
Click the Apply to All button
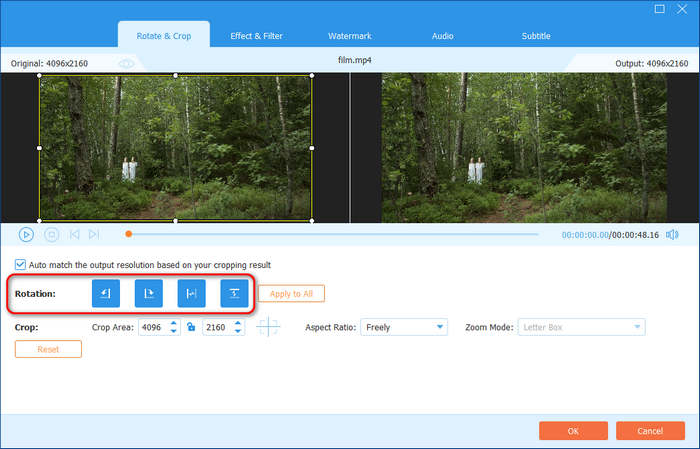pos(291,293)
